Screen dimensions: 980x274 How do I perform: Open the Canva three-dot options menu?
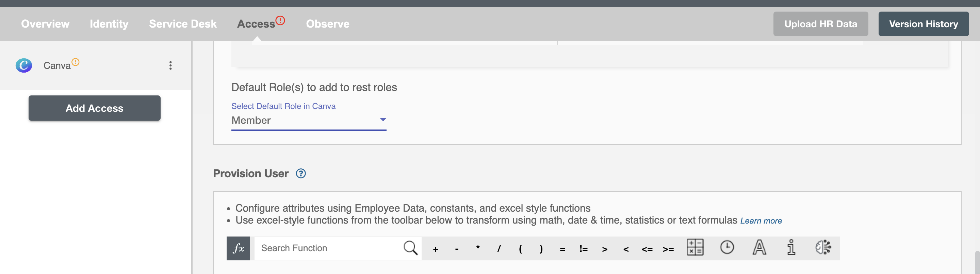170,65
